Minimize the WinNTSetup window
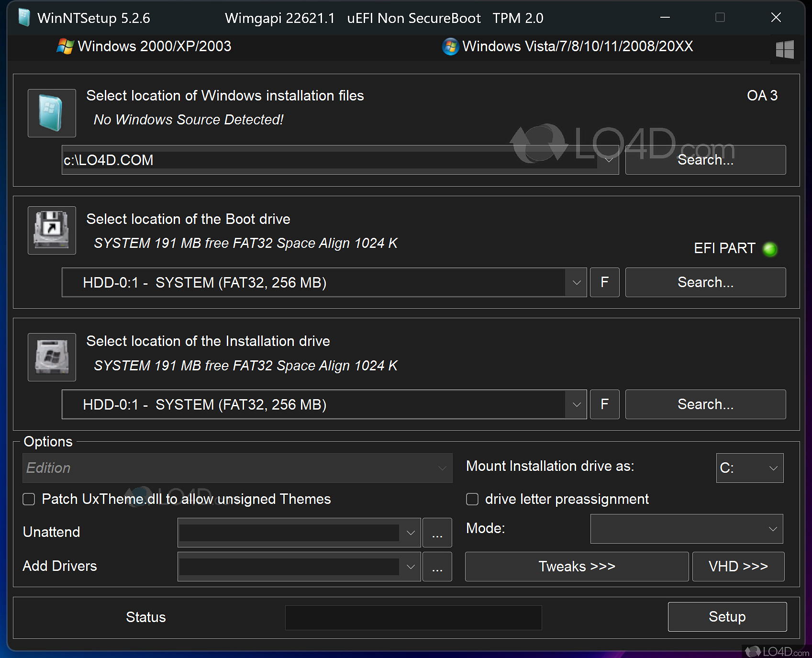Screen dimensions: 812x658 point(665,18)
